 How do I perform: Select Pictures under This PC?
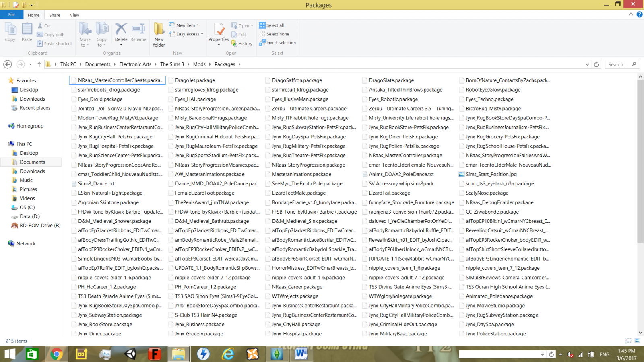tap(28, 189)
